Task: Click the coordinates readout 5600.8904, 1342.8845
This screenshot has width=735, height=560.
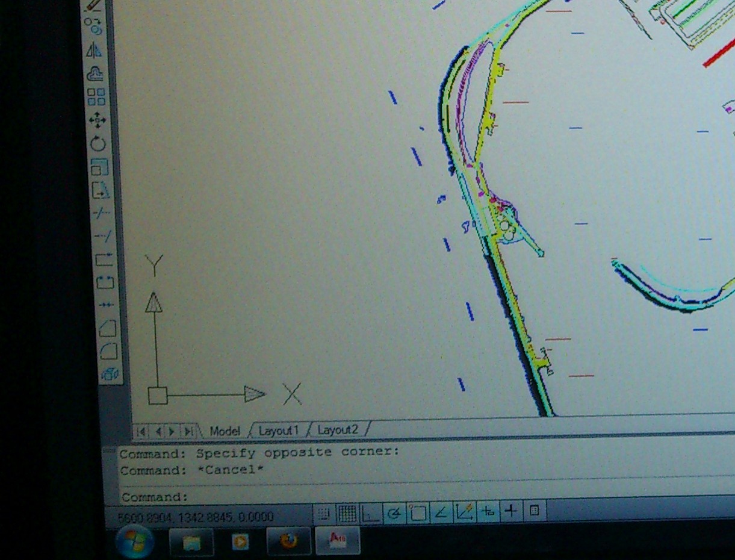Action: pyautogui.click(x=196, y=517)
